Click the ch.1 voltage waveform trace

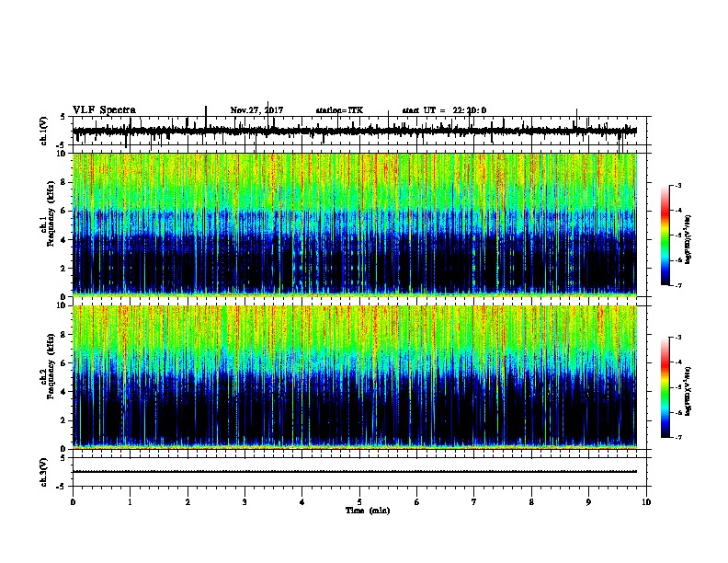click(x=355, y=131)
